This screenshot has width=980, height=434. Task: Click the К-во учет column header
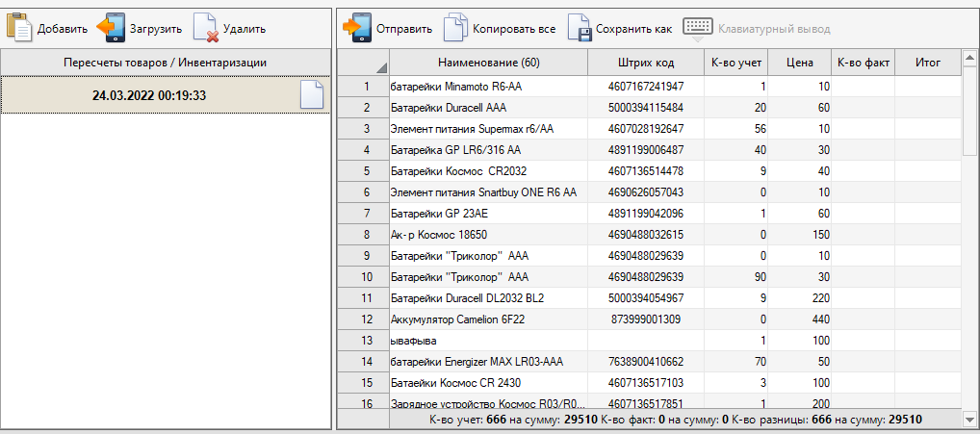[x=736, y=63]
